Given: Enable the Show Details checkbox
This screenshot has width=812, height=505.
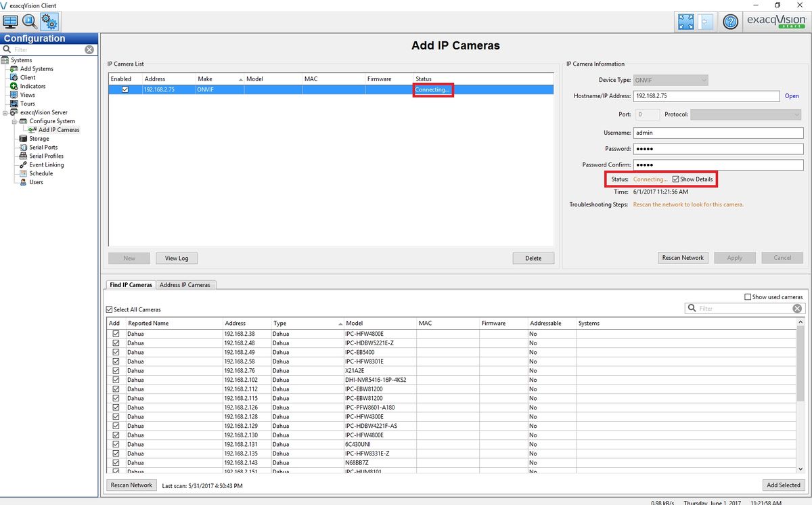Looking at the screenshot, I should coord(676,179).
